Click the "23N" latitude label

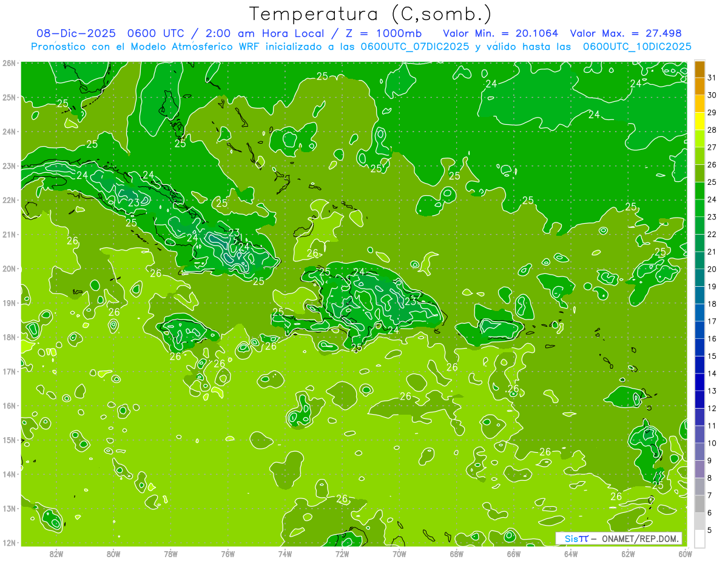tap(9, 166)
